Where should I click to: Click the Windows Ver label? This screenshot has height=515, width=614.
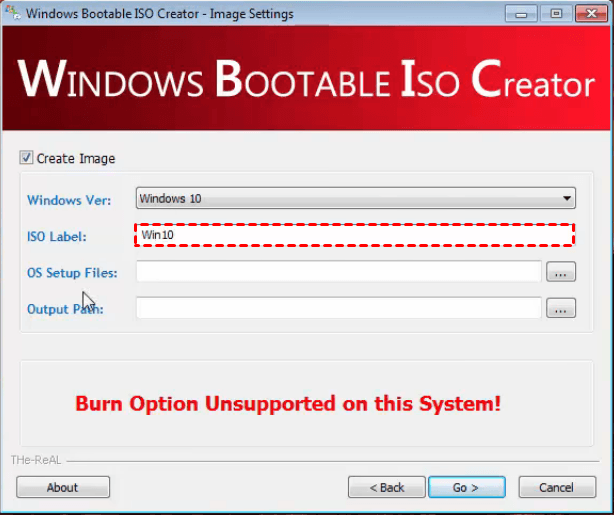[69, 200]
